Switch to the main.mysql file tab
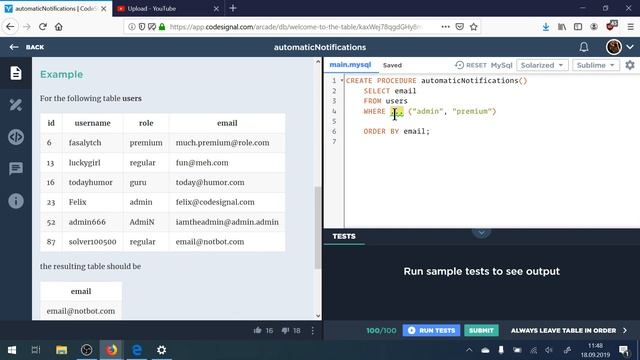Viewport: 640px width, 360px height. click(350, 65)
